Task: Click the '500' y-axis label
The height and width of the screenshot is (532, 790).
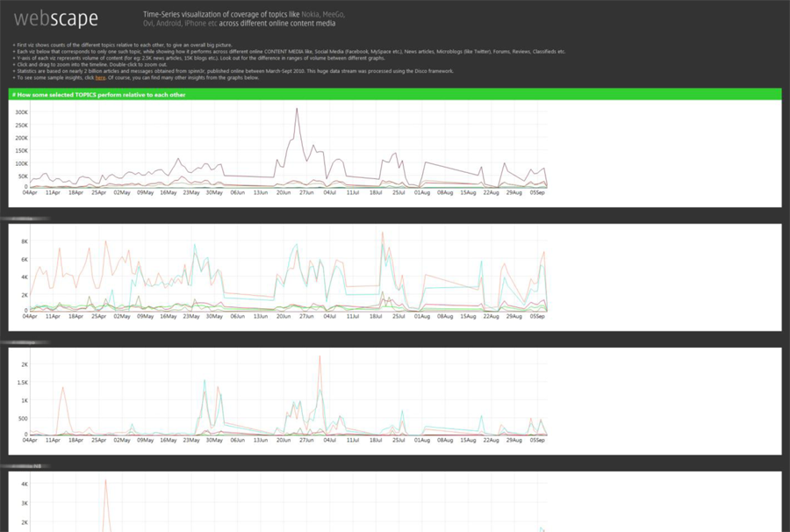Action: tap(23, 419)
